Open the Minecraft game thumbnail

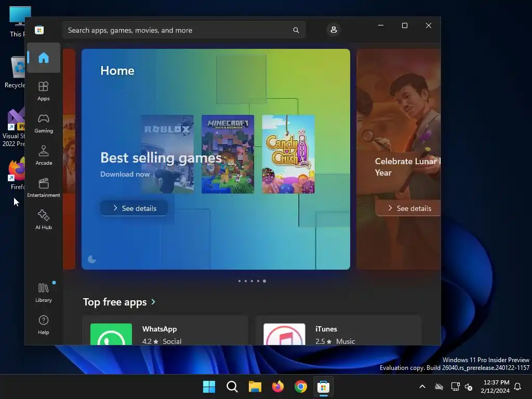[x=228, y=154]
